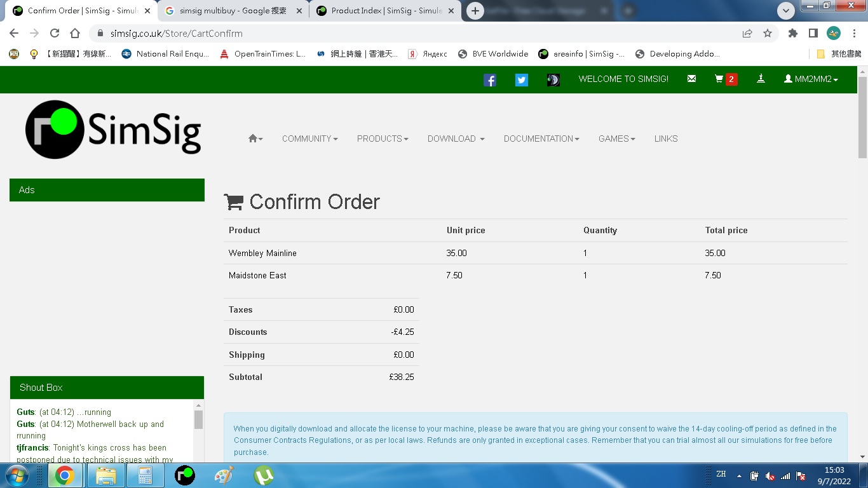Click the page vertical scrollbar
868x488 pixels.
(862, 118)
